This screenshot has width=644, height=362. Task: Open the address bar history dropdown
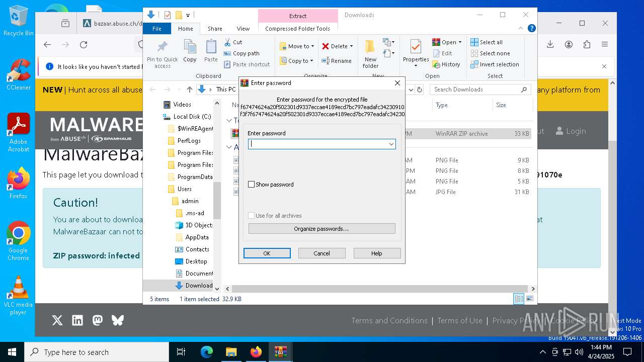tap(411, 89)
